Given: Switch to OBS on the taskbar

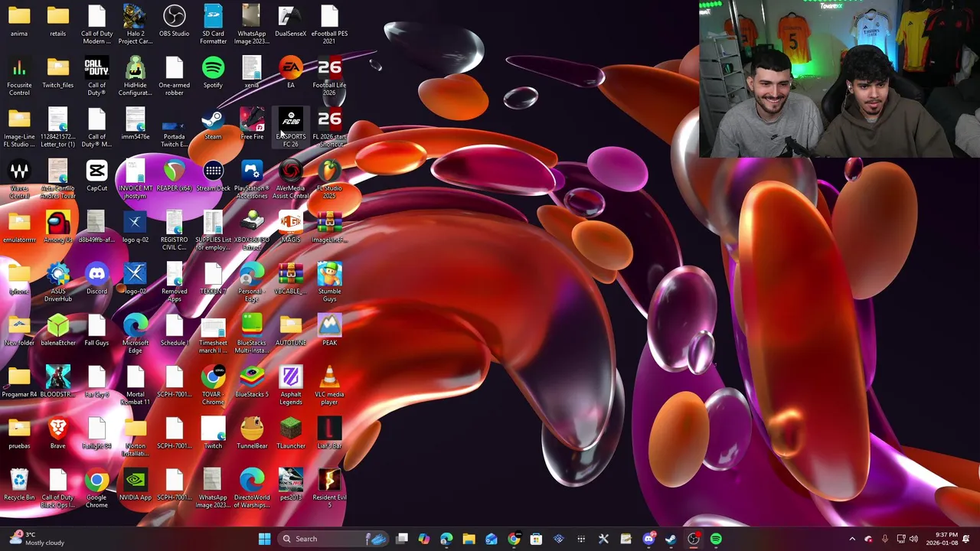Looking at the screenshot, I should pyautogui.click(x=693, y=539).
